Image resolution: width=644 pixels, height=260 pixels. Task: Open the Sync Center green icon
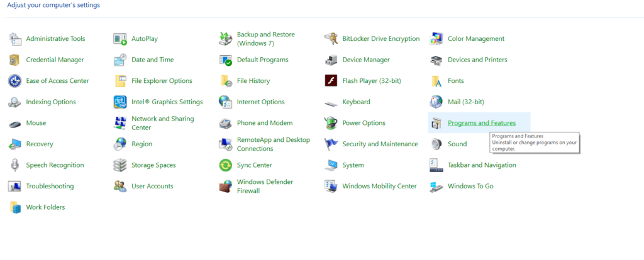point(226,165)
